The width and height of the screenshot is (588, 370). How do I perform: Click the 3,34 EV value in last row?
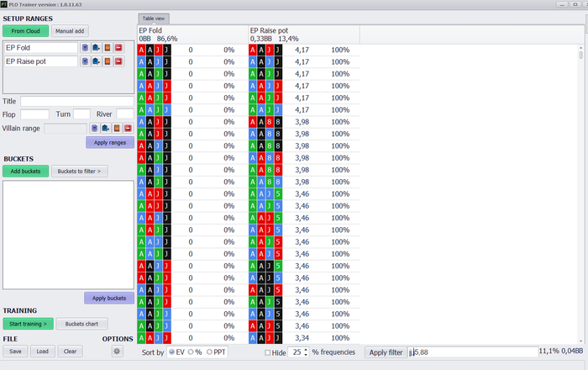click(x=302, y=338)
